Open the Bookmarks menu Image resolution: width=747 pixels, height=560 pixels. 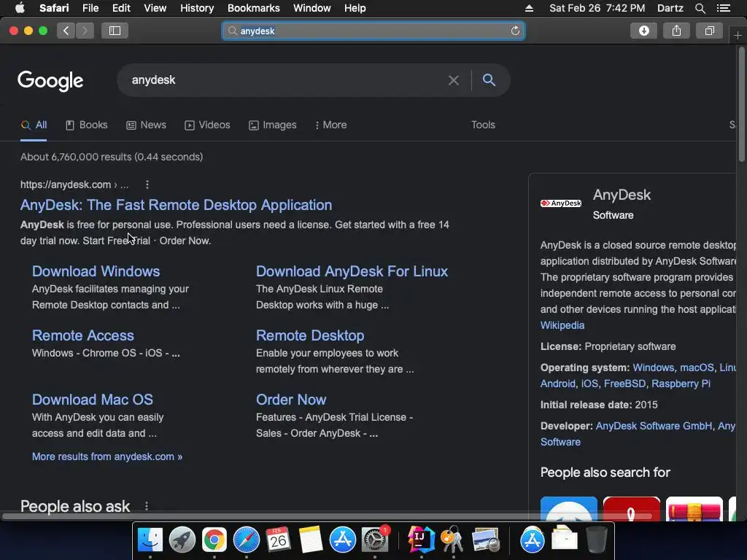253,8
